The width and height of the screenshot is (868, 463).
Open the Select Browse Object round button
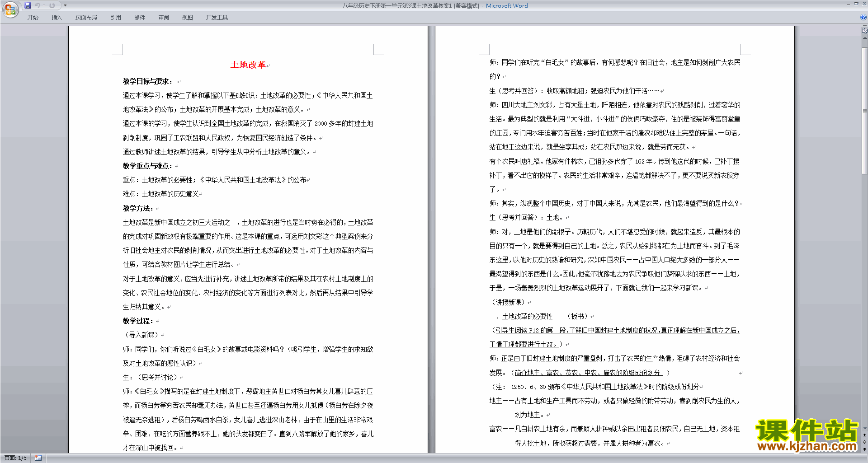(x=864, y=442)
